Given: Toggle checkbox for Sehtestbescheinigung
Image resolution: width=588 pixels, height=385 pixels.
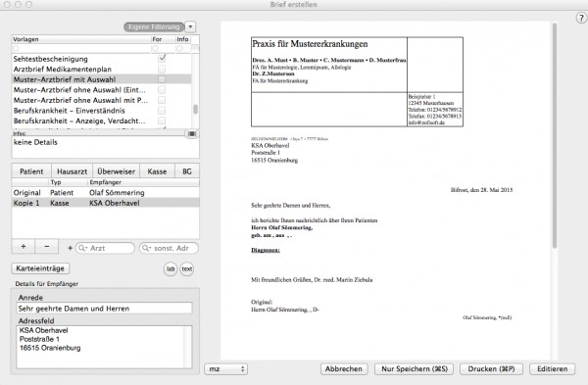Looking at the screenshot, I should pos(162,59).
